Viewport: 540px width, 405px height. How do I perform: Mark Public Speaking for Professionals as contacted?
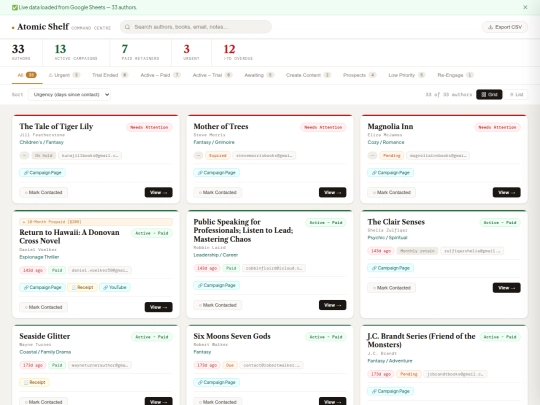[x=218, y=305]
